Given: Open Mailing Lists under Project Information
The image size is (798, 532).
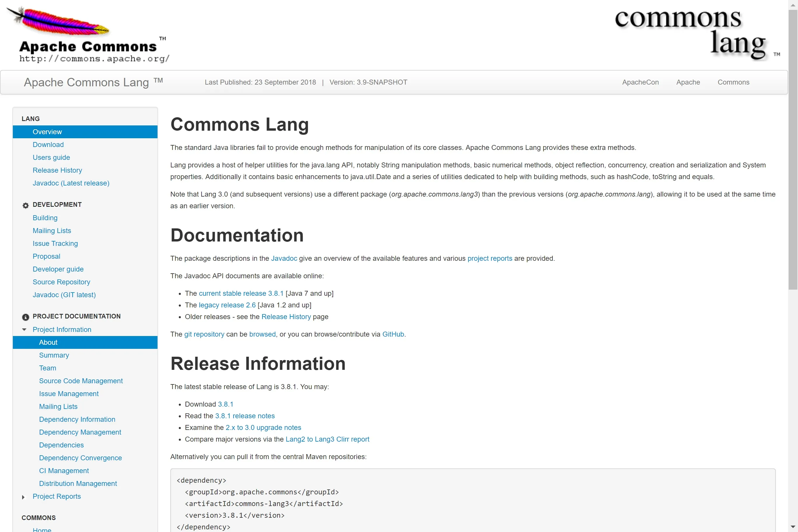Looking at the screenshot, I should pos(58,407).
